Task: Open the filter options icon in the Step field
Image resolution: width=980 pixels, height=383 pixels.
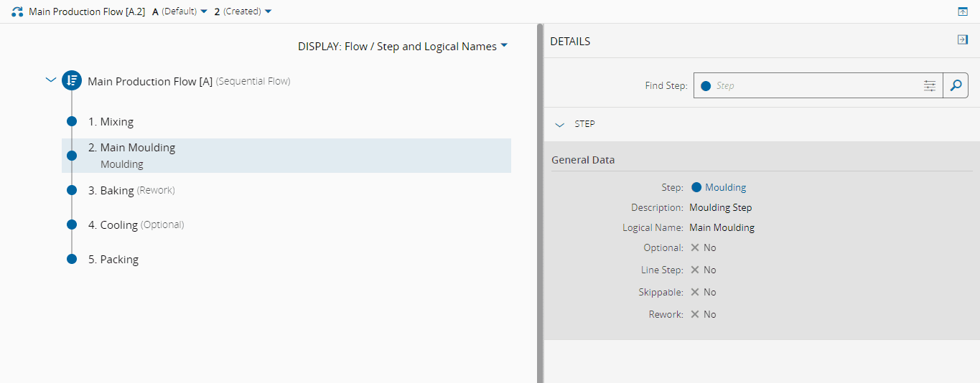Action: [x=930, y=85]
